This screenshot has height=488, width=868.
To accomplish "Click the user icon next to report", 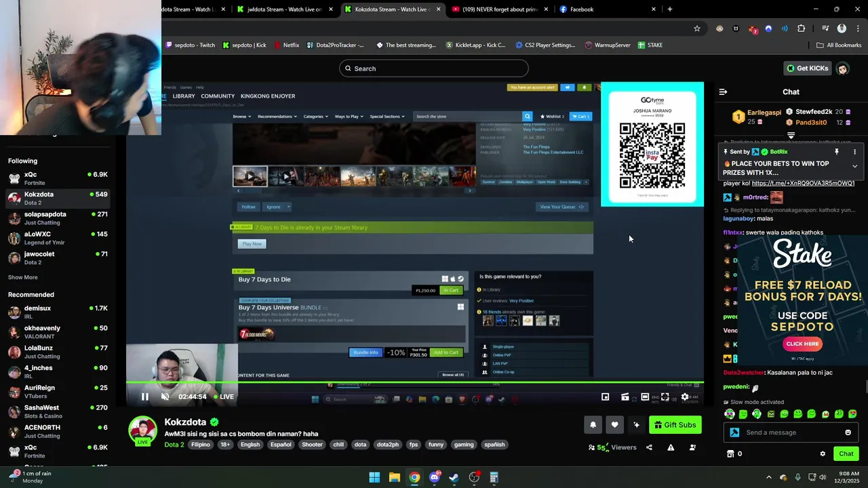I will coord(692,447).
